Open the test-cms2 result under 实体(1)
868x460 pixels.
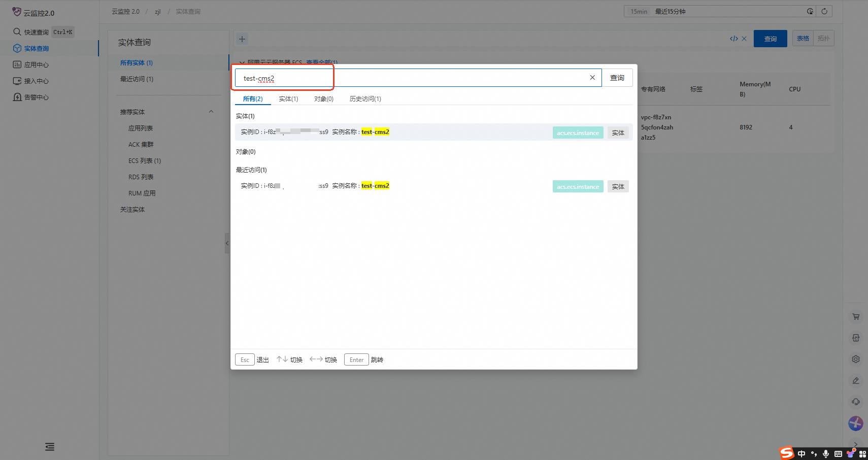(x=434, y=132)
